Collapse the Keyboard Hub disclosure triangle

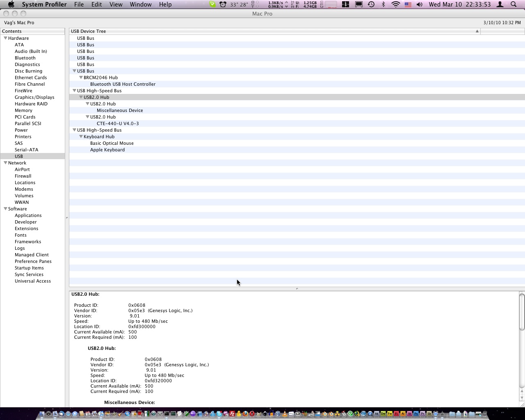81,137
